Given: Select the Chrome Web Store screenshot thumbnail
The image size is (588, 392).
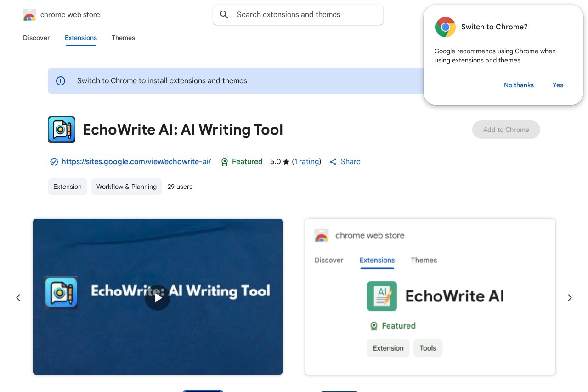Looking at the screenshot, I should 430,296.
